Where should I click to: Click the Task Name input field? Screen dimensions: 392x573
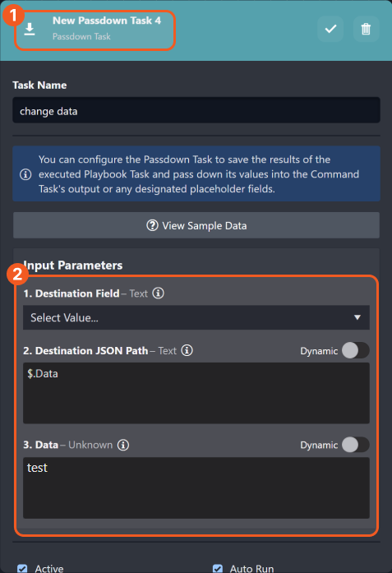[x=196, y=110]
